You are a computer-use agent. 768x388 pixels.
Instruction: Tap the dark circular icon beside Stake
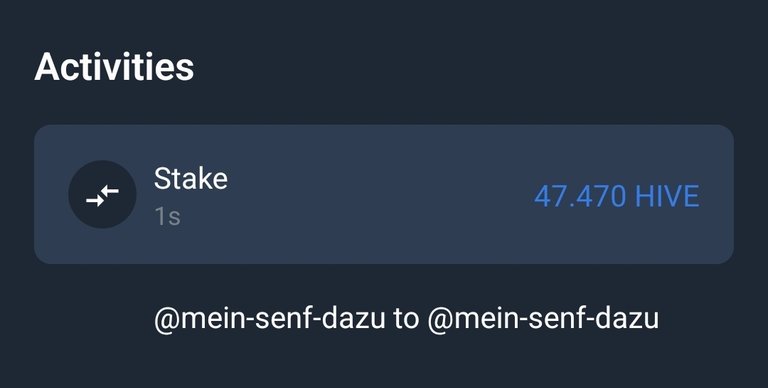click(102, 194)
